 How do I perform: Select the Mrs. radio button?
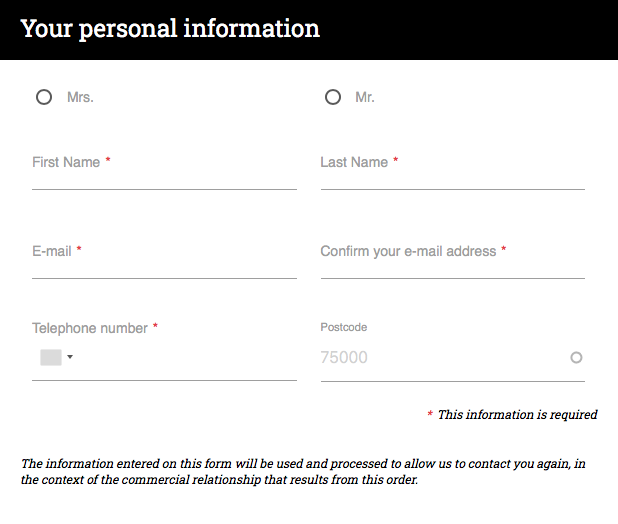click(44, 97)
